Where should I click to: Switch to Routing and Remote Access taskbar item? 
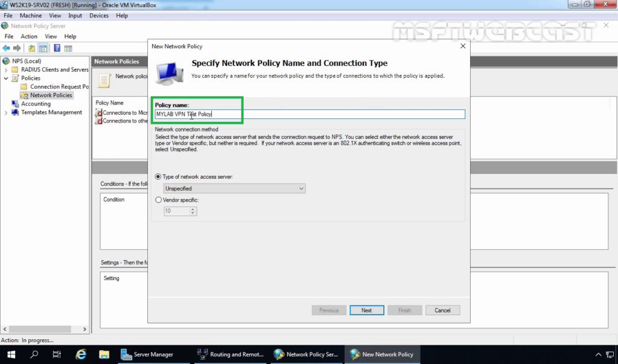coord(231,354)
